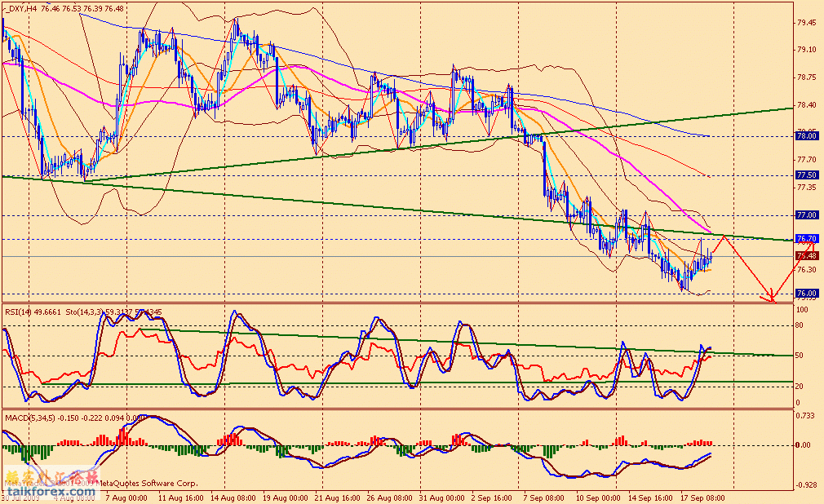This screenshot has width=824, height=504.
Task: Select the -0.928 MACD scale label
Action: click(x=805, y=485)
